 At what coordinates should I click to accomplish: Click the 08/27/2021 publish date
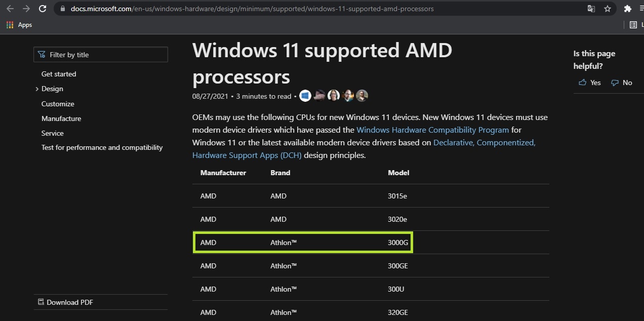click(210, 96)
